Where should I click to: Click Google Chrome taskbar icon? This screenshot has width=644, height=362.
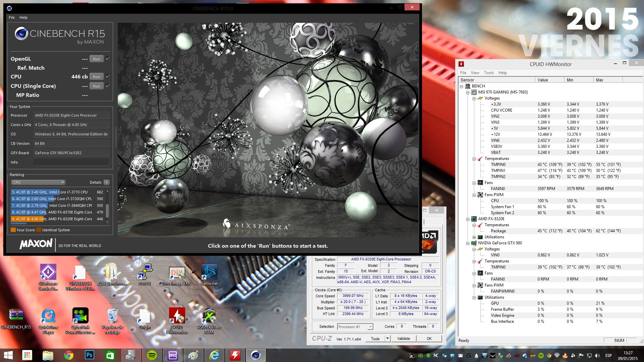pyautogui.click(x=69, y=355)
